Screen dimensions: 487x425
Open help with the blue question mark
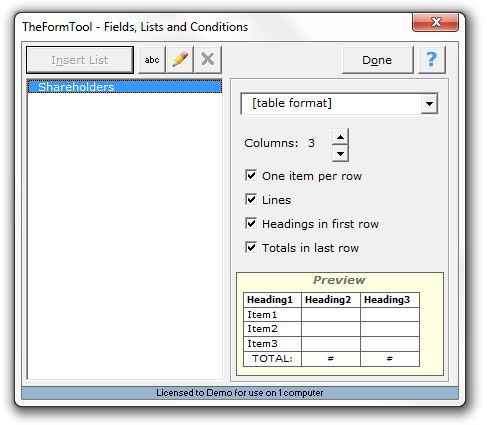coord(432,60)
